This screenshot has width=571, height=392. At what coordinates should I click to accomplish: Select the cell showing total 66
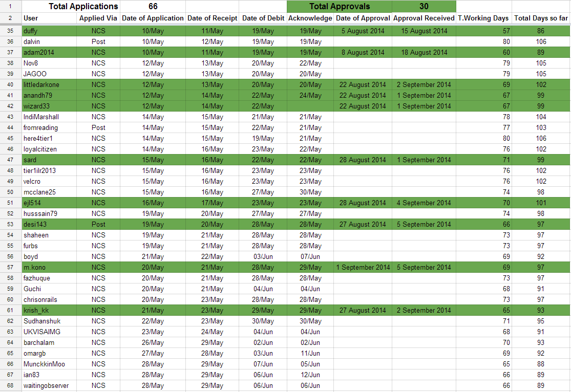click(x=153, y=7)
